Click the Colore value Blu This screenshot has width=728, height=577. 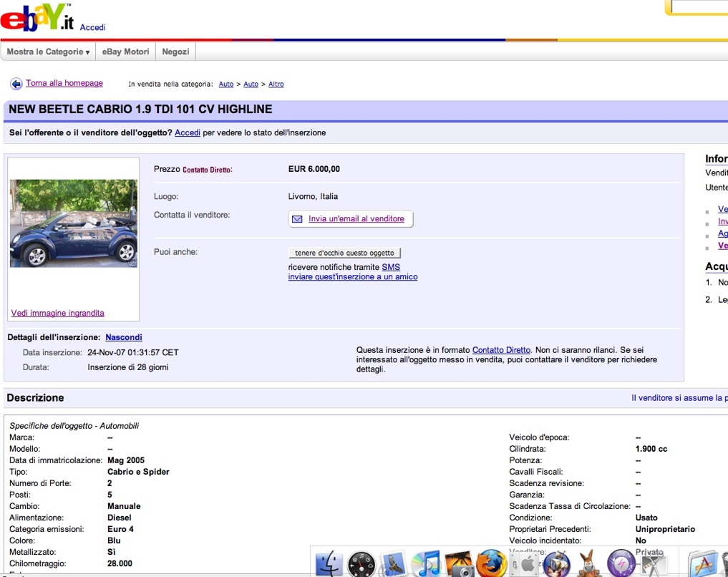[x=114, y=540]
